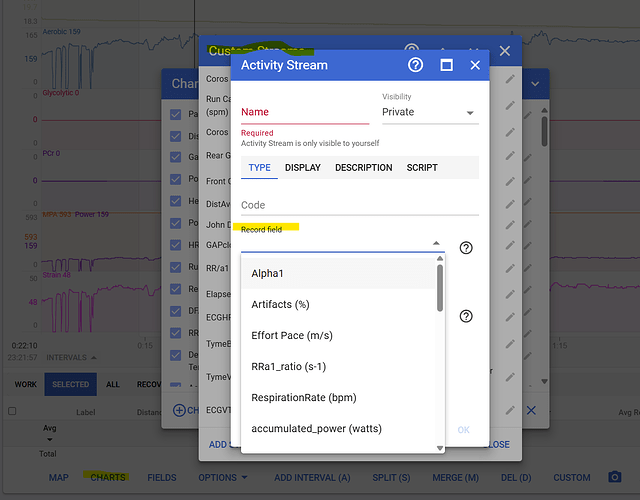The image size is (640, 500).
Task: Click the camera screenshot icon
Action: coord(614,477)
